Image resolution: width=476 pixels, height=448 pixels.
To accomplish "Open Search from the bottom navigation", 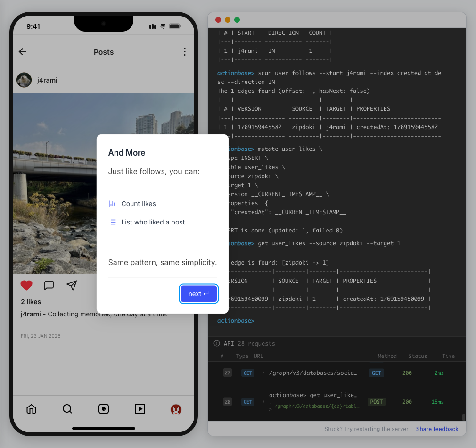I will tap(67, 409).
